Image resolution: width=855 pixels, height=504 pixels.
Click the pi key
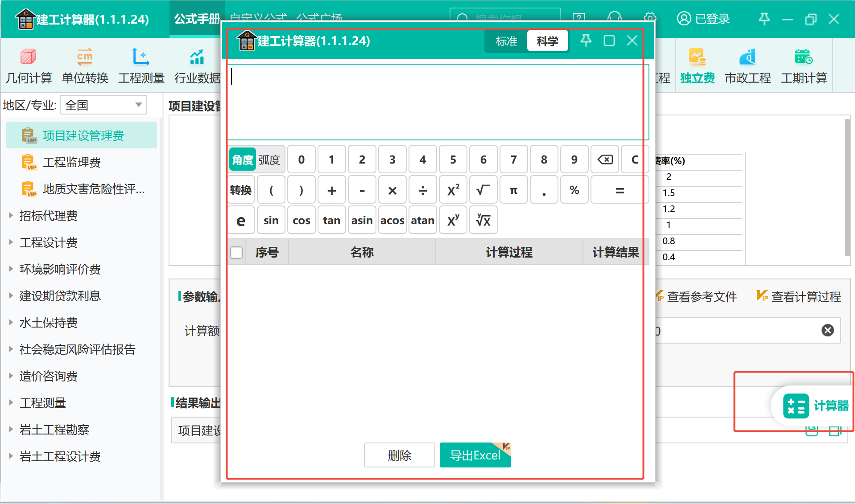pyautogui.click(x=514, y=190)
